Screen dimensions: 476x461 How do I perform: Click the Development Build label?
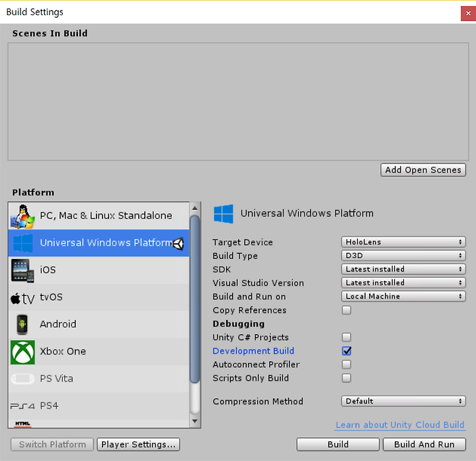click(x=253, y=351)
